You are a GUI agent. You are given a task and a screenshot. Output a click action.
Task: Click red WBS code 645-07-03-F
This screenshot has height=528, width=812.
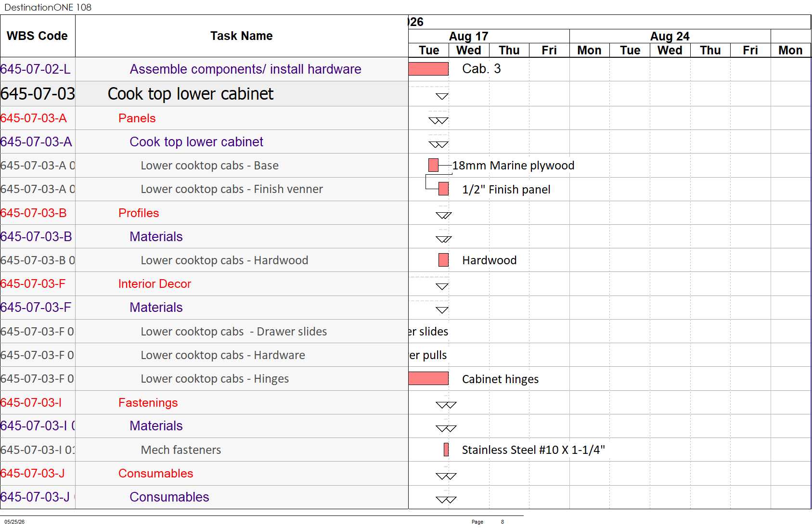tap(33, 283)
